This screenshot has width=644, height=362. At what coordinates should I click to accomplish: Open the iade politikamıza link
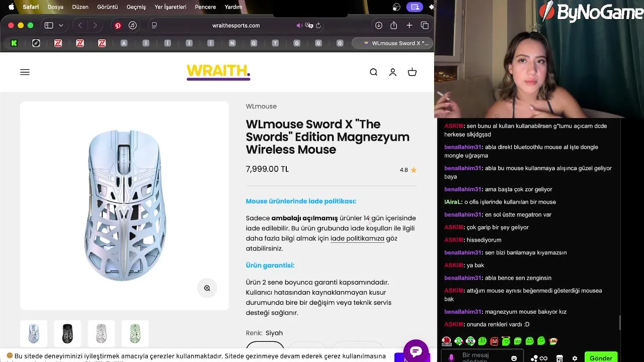pos(357,238)
